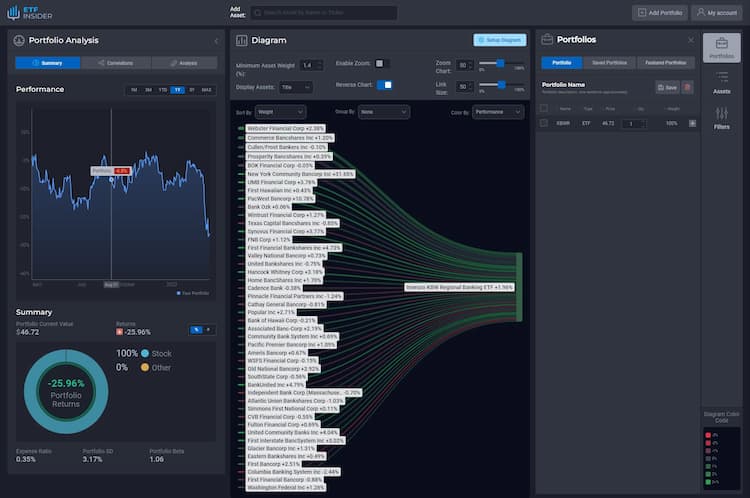Turn off the Reverse Chart switch

click(x=384, y=85)
